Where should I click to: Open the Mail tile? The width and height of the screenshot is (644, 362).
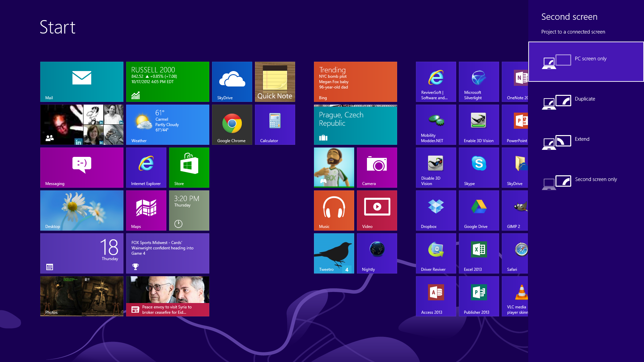pyautogui.click(x=82, y=82)
